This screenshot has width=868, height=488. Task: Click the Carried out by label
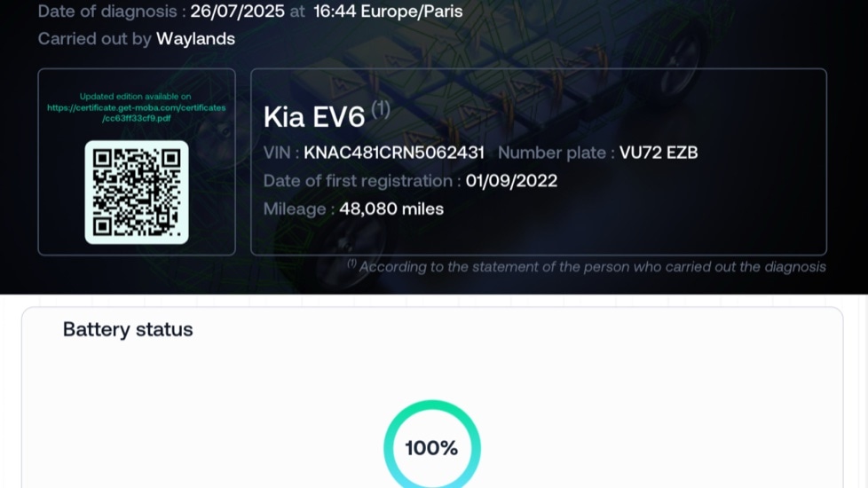coord(95,39)
